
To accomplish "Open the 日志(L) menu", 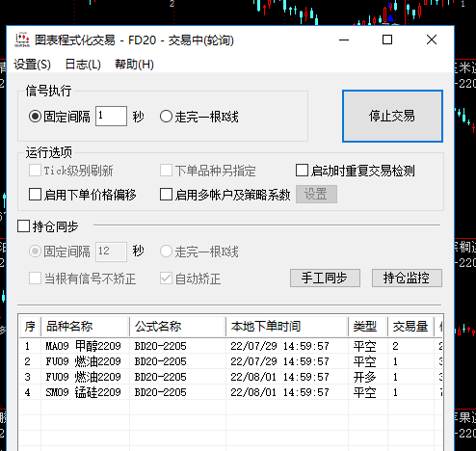I will 83,65.
